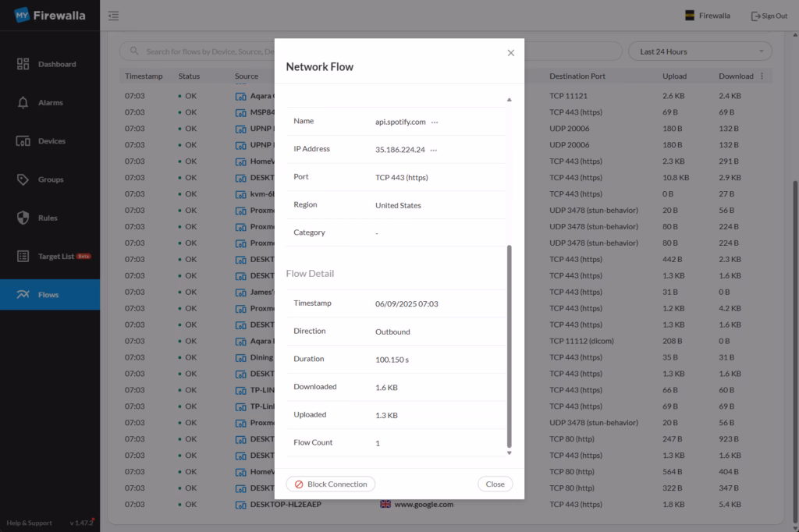Select the Rules shield icon

(23, 218)
